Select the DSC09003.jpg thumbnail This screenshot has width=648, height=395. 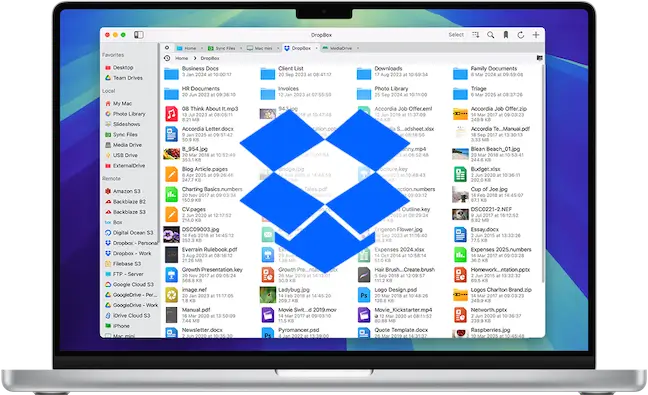coord(172,234)
